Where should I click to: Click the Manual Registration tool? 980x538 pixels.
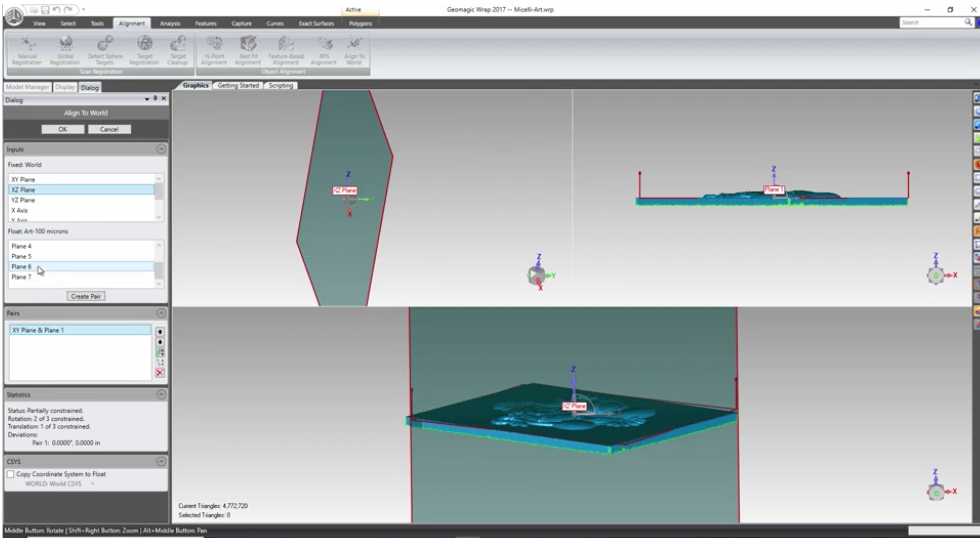(27, 51)
